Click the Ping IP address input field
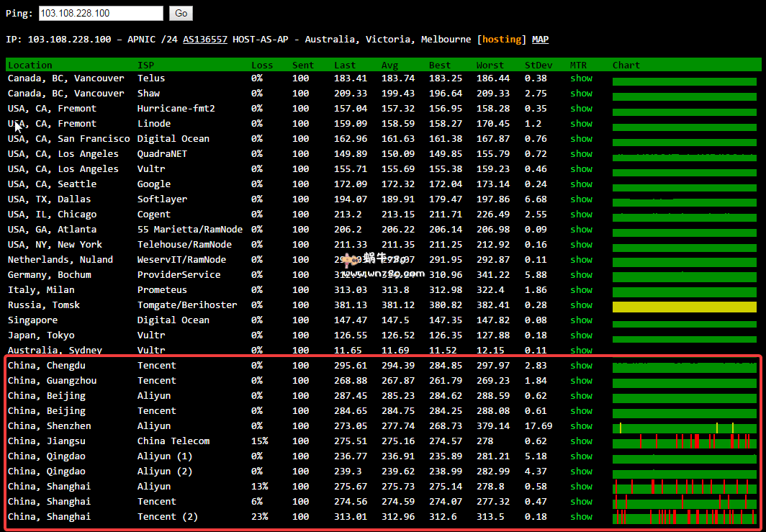This screenshot has height=532, width=766. click(x=100, y=13)
